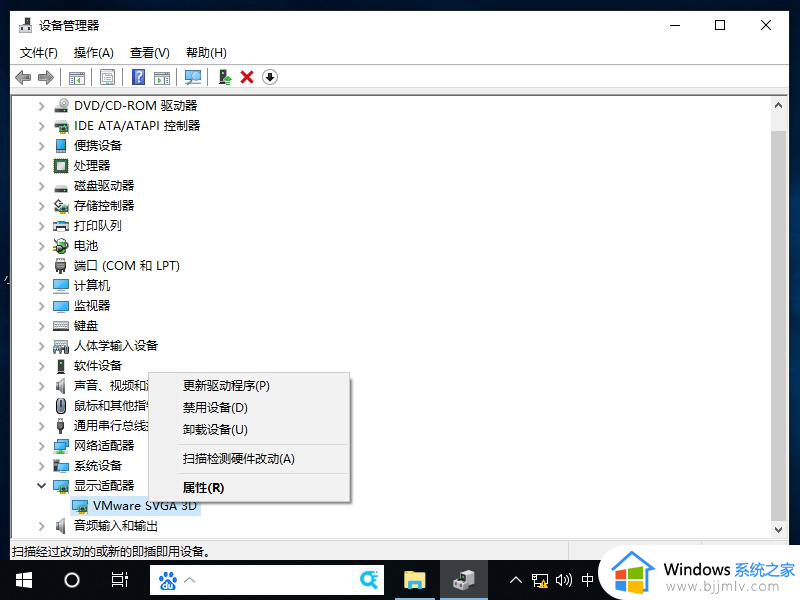Expand the 便携设备 tree node

(41, 146)
